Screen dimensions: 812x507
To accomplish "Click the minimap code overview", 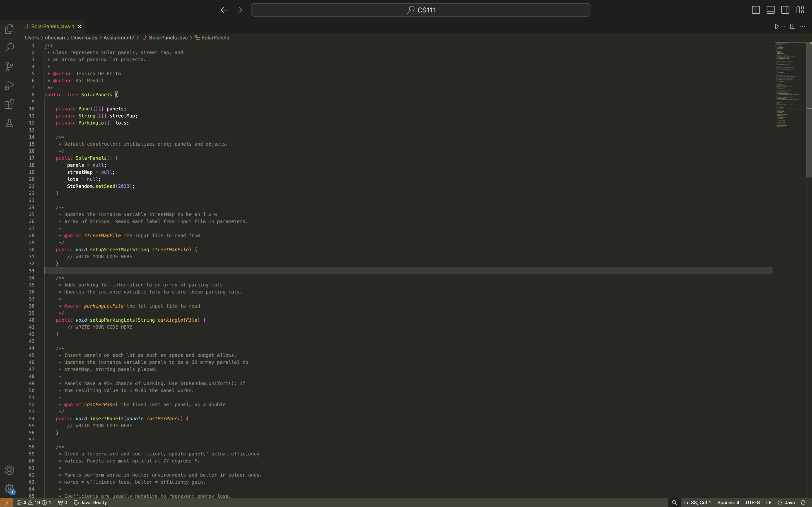I will [789, 84].
